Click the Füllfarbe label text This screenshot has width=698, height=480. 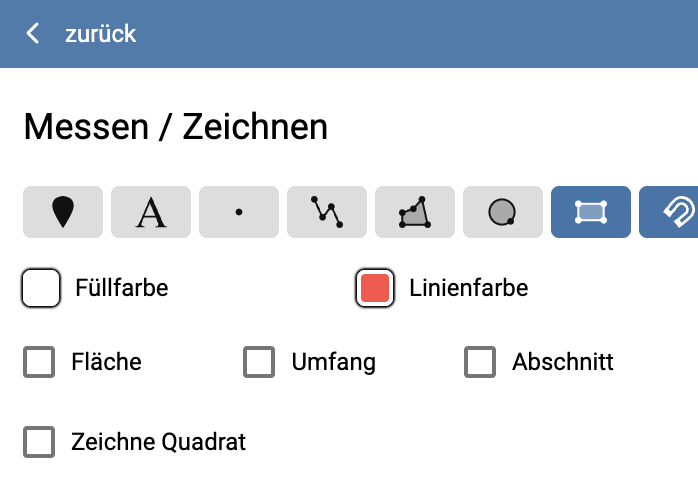121,289
